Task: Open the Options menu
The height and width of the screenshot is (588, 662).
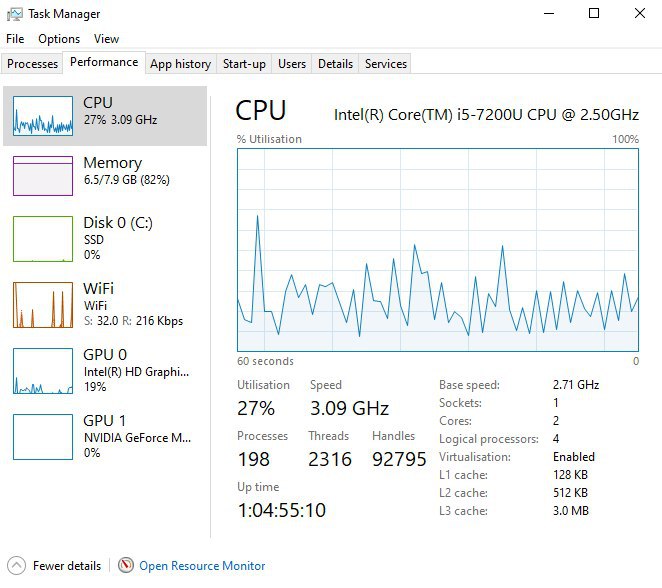Action: click(59, 39)
